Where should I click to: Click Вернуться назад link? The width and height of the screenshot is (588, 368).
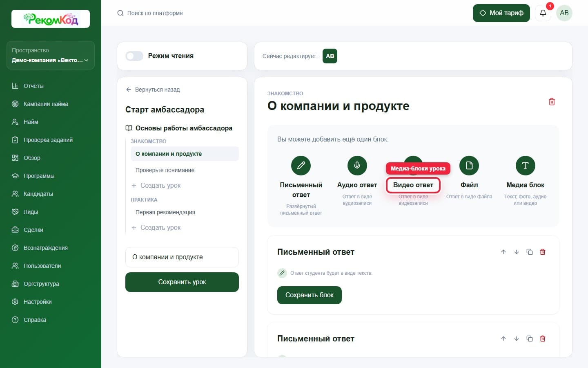153,90
